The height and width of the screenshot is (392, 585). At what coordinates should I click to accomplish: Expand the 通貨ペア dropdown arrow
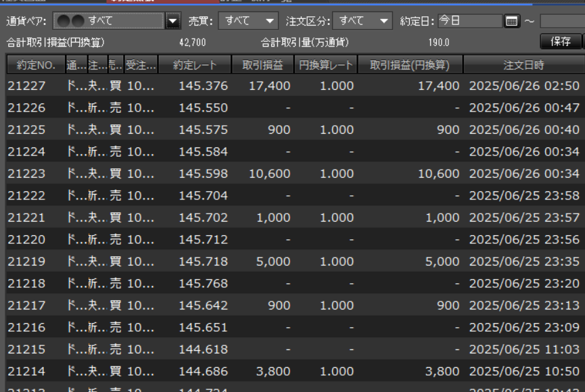[173, 21]
